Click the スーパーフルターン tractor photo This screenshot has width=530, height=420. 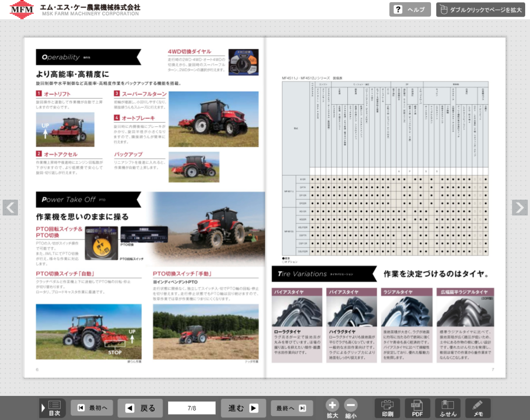(x=213, y=119)
